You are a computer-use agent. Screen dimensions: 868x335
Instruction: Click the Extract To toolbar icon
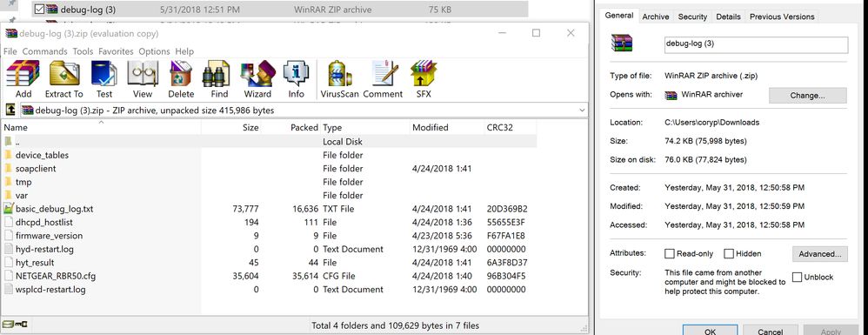click(64, 79)
